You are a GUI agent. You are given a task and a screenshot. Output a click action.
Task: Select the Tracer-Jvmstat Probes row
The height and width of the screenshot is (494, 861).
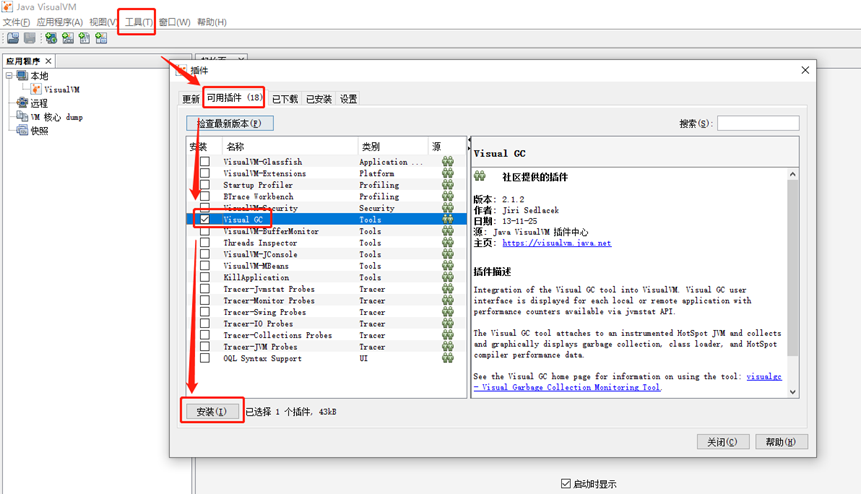coord(326,289)
